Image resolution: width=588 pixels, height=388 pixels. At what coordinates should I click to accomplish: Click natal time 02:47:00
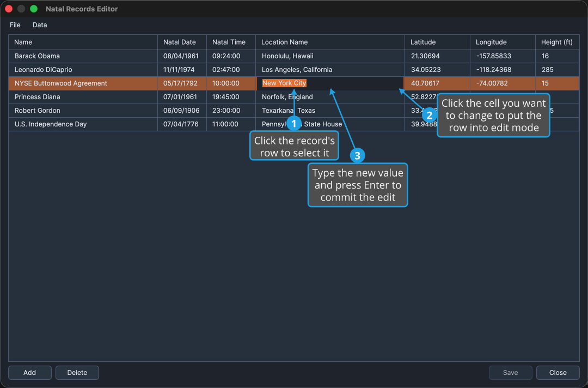(231, 70)
